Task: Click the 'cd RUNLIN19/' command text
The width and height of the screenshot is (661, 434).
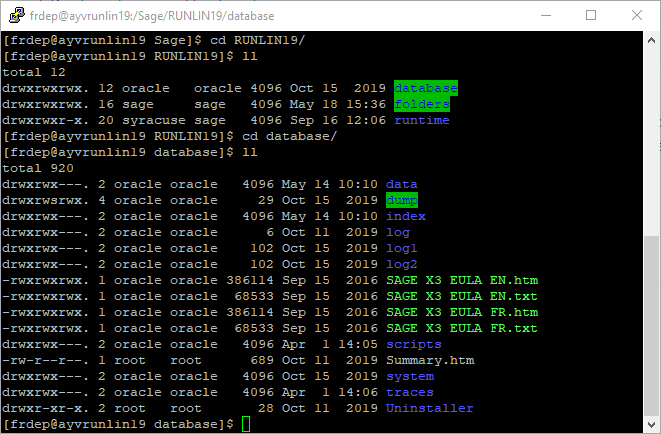Action: 257,40
